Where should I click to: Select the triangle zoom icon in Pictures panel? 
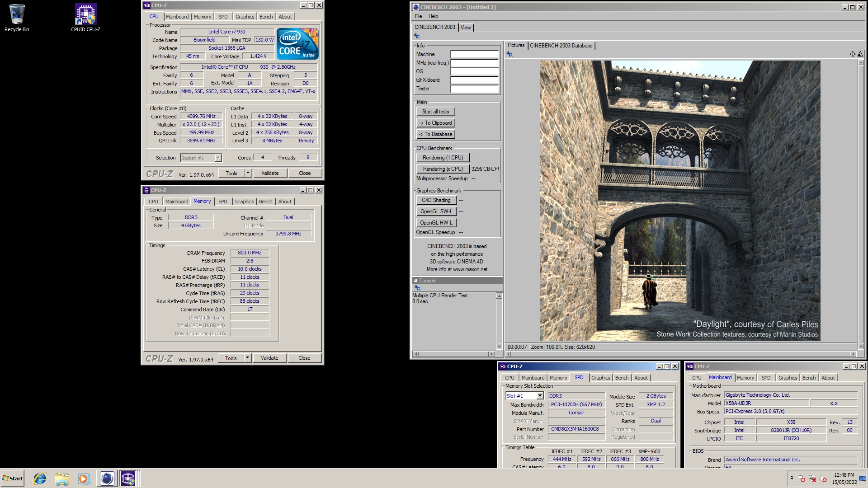click(x=860, y=54)
